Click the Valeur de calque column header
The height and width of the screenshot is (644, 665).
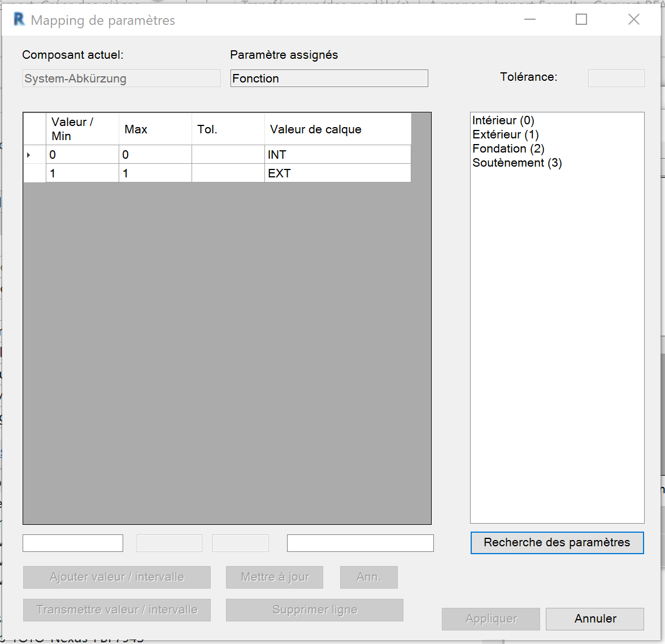coord(337,129)
